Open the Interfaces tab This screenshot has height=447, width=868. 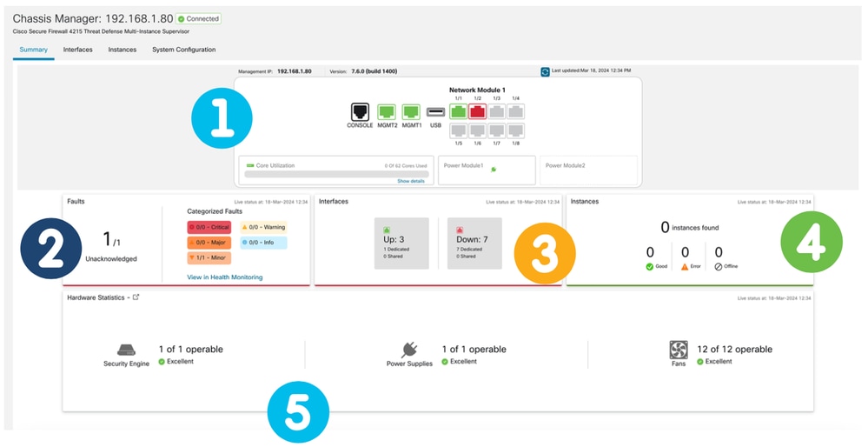(77, 50)
